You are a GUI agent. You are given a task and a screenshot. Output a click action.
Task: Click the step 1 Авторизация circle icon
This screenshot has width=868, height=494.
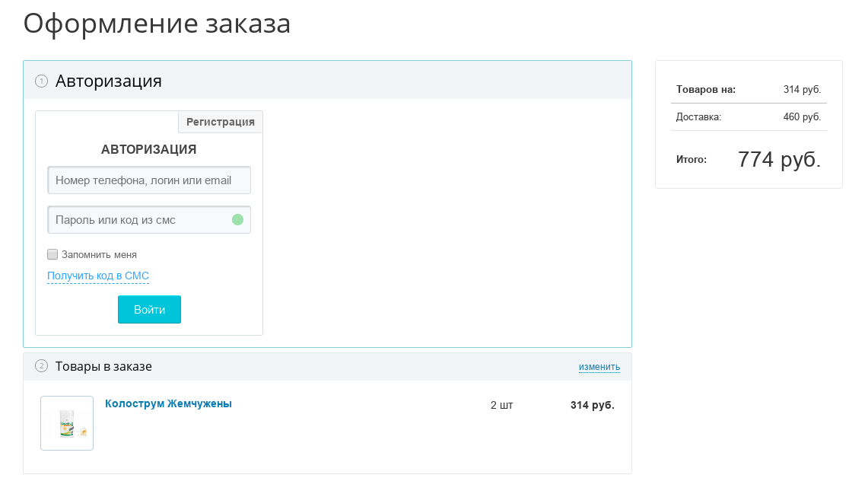42,80
